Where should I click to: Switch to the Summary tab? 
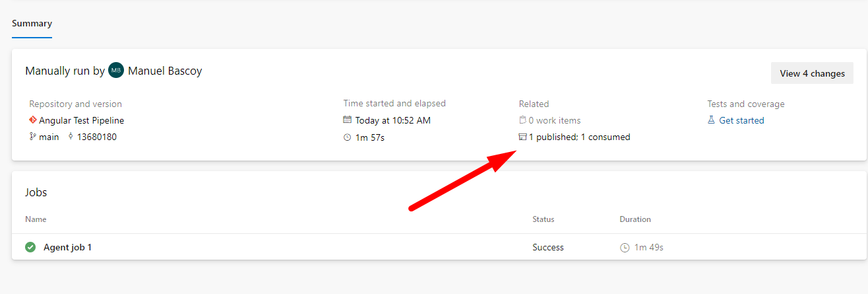pos(32,24)
